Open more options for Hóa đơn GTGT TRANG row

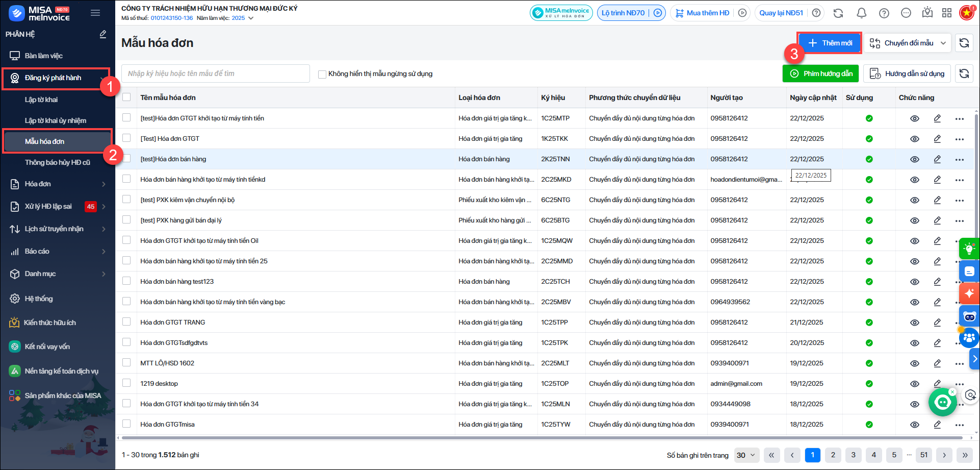click(x=959, y=323)
